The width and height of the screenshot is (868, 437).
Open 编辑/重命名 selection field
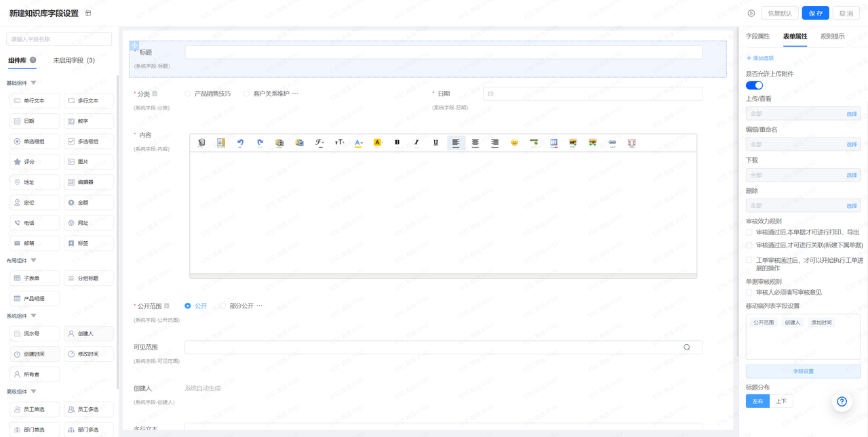[x=803, y=144]
